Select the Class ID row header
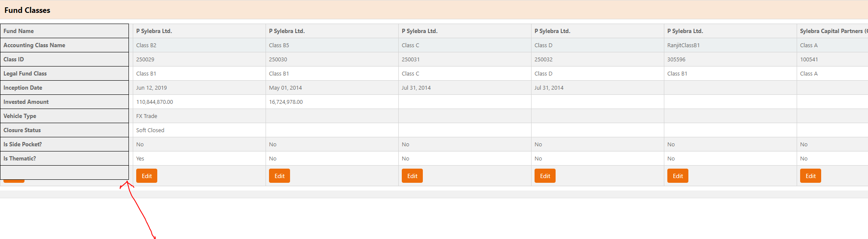868x239 pixels. [64, 59]
